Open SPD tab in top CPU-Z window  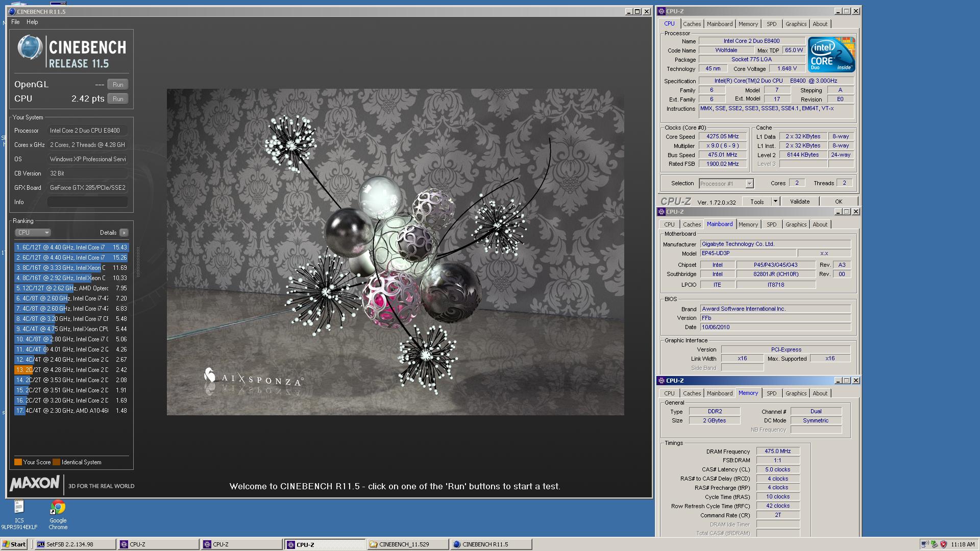(771, 24)
